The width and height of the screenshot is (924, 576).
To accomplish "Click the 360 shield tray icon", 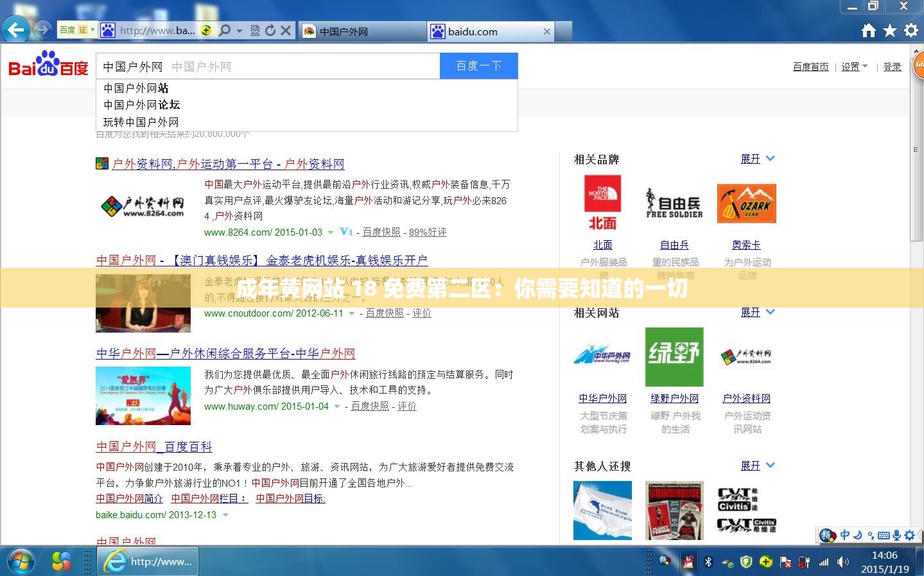I will pyautogui.click(x=746, y=562).
